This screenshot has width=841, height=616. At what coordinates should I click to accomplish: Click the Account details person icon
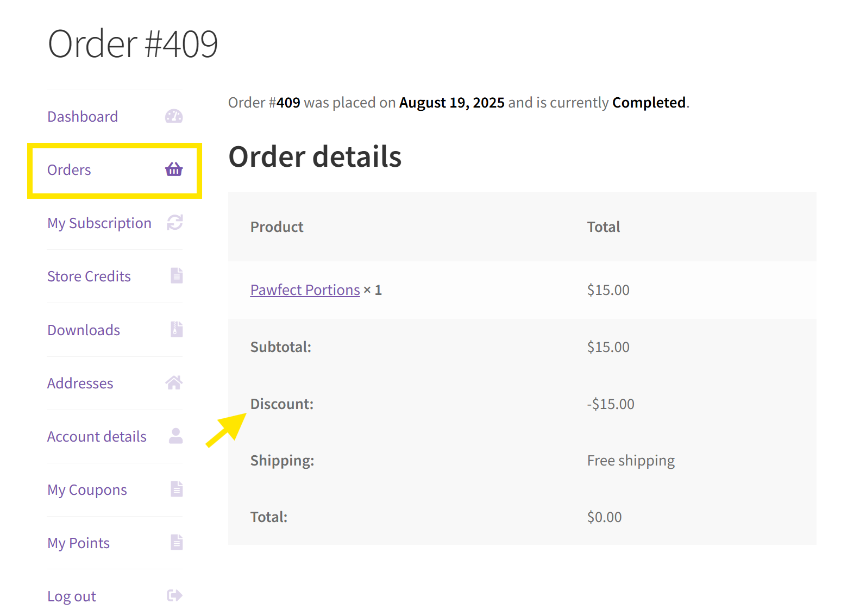click(176, 436)
